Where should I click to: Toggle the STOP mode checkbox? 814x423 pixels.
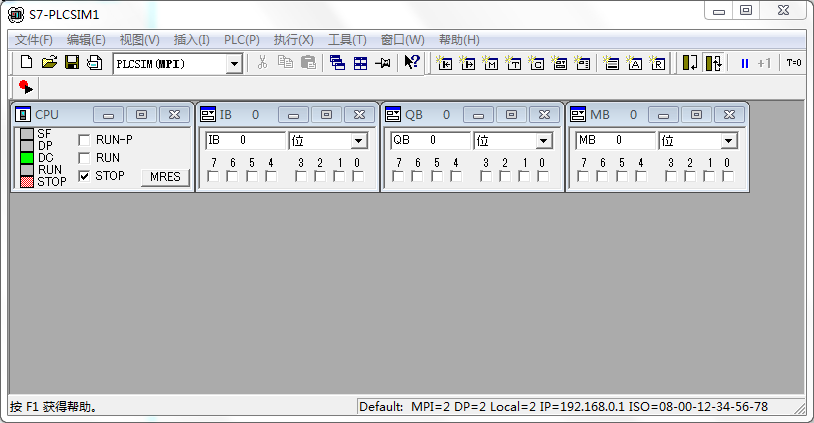(x=84, y=176)
